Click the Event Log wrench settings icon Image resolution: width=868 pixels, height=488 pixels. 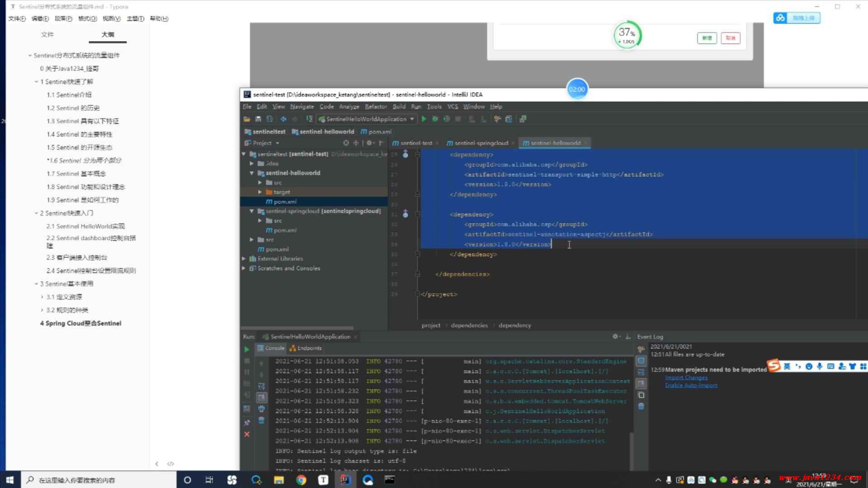pos(641,349)
